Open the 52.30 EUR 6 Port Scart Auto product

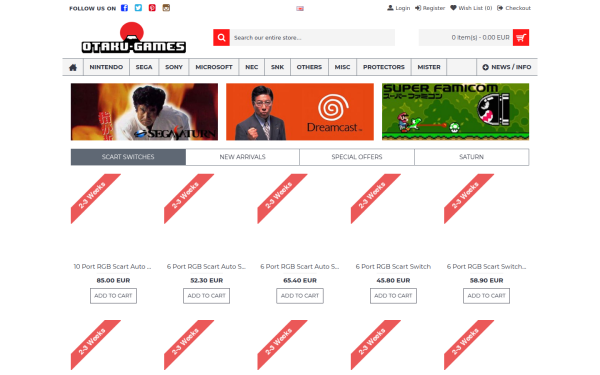click(x=206, y=267)
